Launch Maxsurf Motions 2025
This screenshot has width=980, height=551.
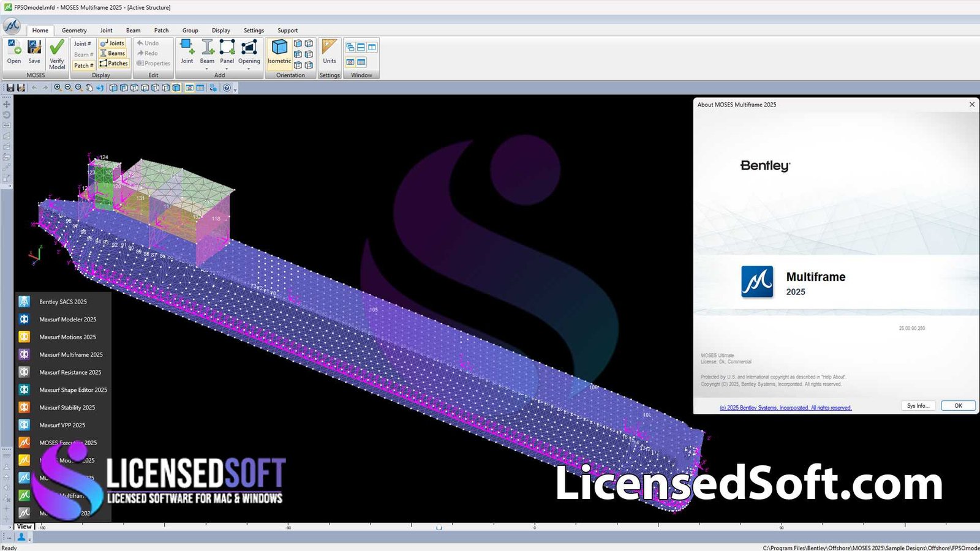[63, 337]
